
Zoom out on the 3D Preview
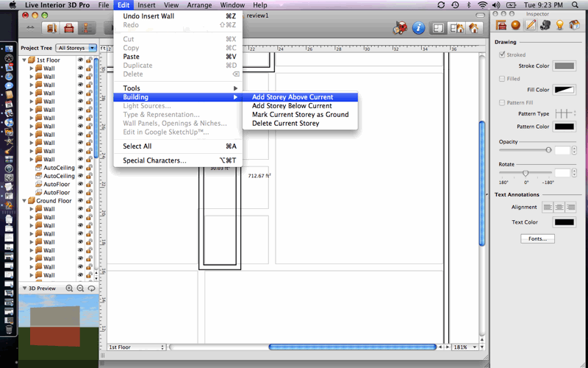[x=80, y=289]
